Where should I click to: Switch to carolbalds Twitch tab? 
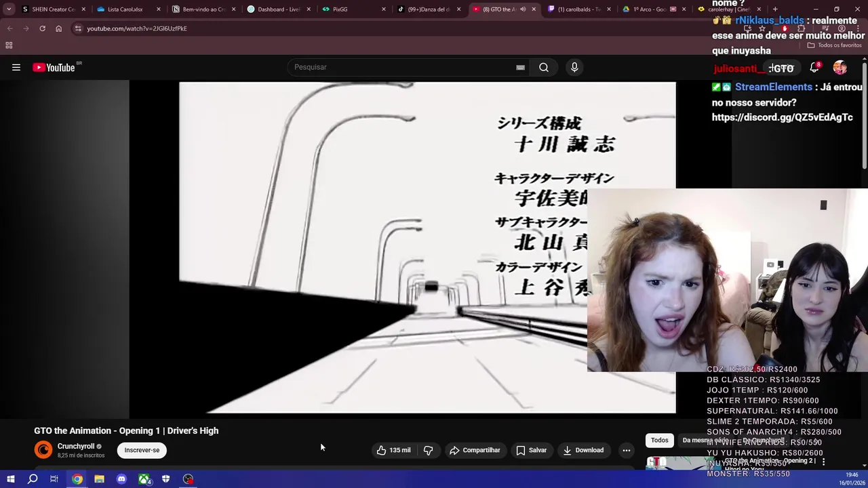point(573,9)
